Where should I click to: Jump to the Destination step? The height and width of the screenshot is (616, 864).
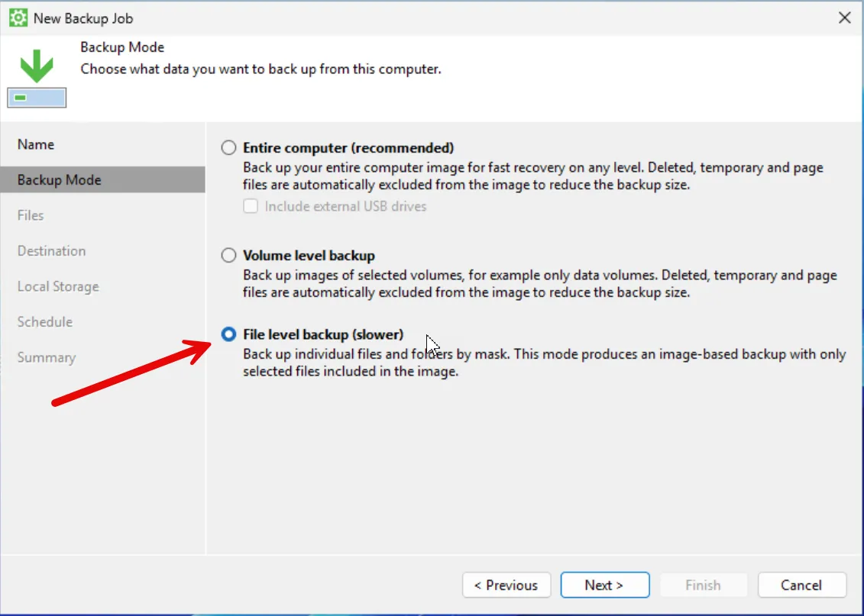tap(51, 251)
